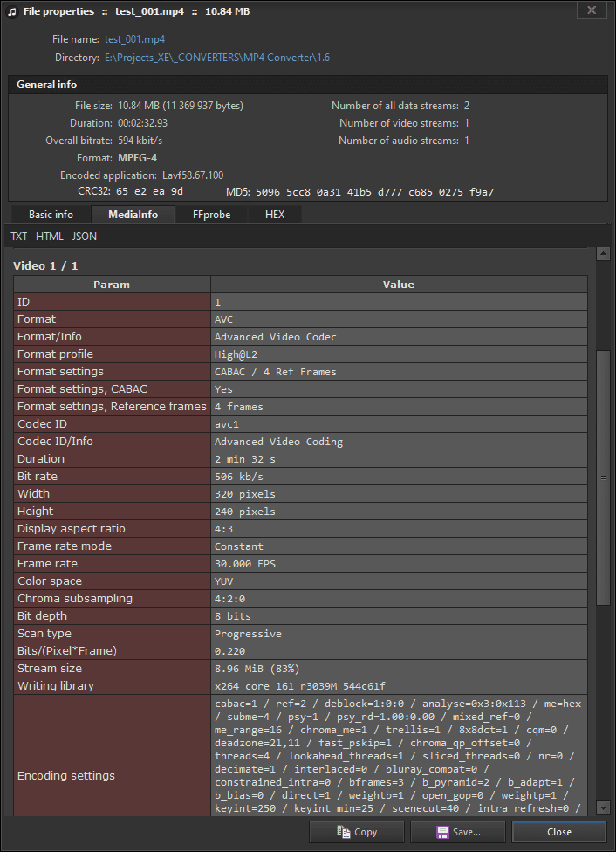The height and width of the screenshot is (852, 616).
Task: Switch to the HEX tab
Action: (274, 214)
